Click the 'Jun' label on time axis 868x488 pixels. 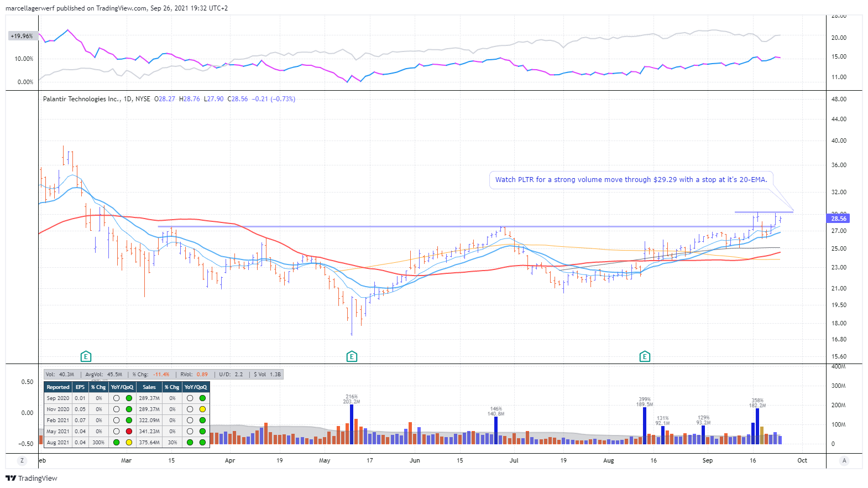pos(415,460)
